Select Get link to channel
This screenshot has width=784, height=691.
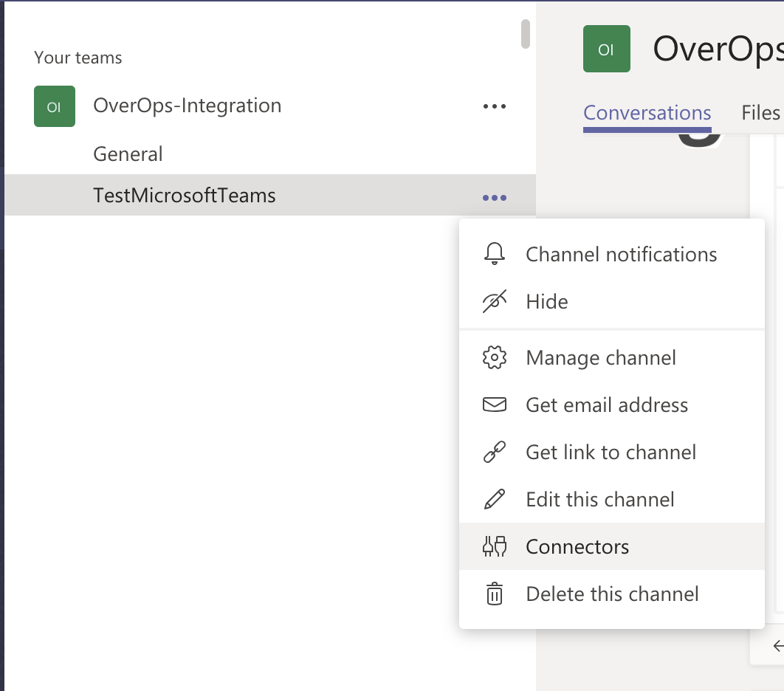click(611, 453)
